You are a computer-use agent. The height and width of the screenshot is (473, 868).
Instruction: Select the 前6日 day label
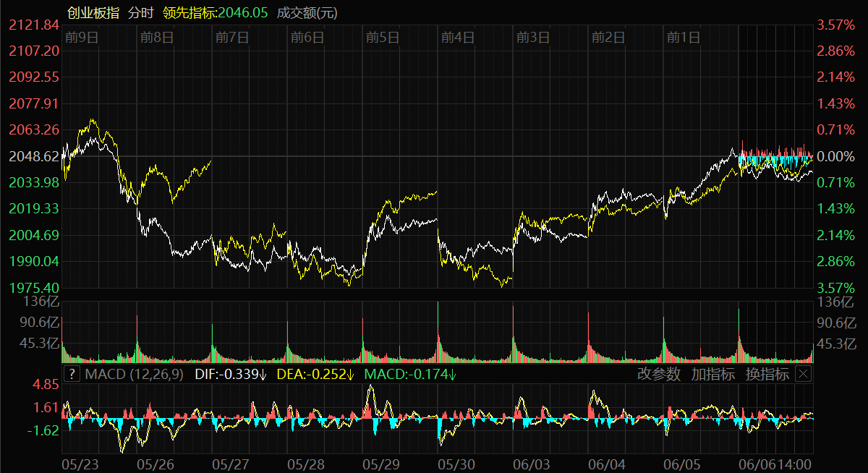307,37
